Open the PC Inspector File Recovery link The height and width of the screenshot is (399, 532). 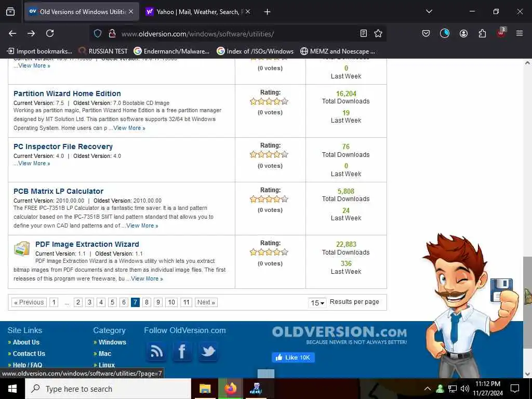[x=63, y=147]
